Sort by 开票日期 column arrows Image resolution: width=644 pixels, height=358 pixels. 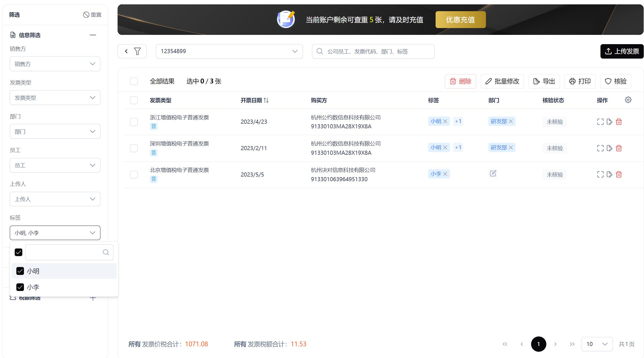266,100
